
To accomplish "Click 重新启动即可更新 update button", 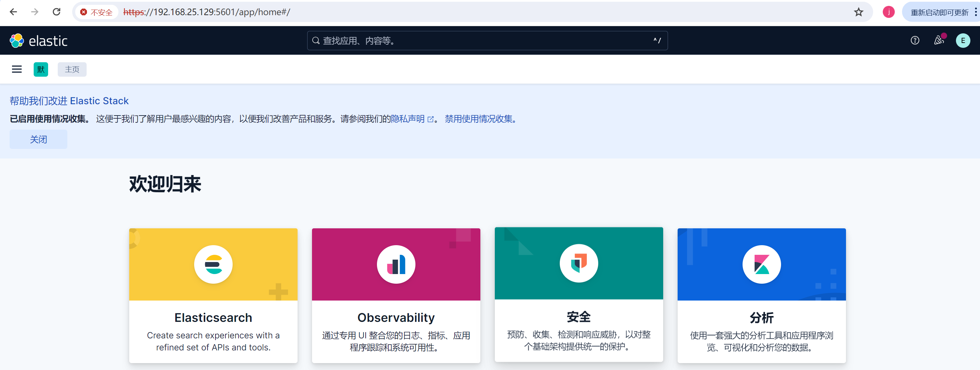I will pyautogui.click(x=939, y=12).
